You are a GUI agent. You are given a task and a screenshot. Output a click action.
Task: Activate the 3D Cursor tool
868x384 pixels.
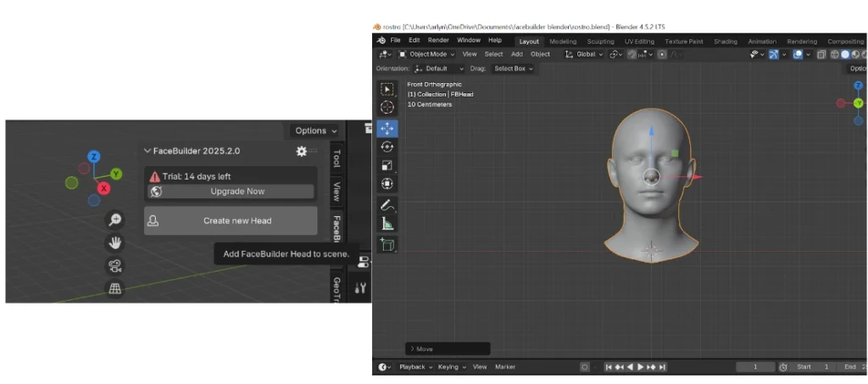387,107
